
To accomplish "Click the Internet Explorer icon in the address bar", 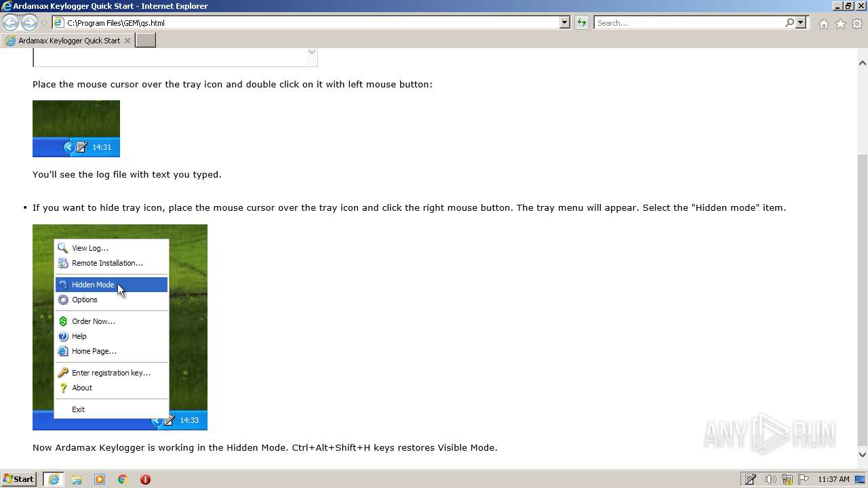I will [x=59, y=23].
